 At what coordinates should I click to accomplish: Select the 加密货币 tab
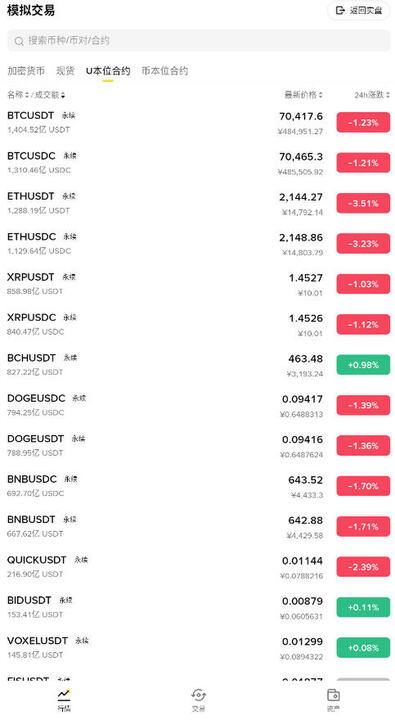(26, 71)
